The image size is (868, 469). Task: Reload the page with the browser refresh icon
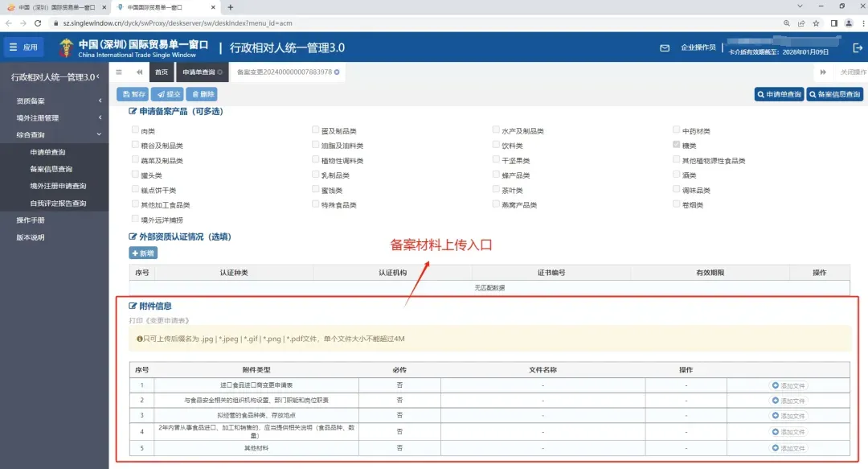tap(38, 23)
